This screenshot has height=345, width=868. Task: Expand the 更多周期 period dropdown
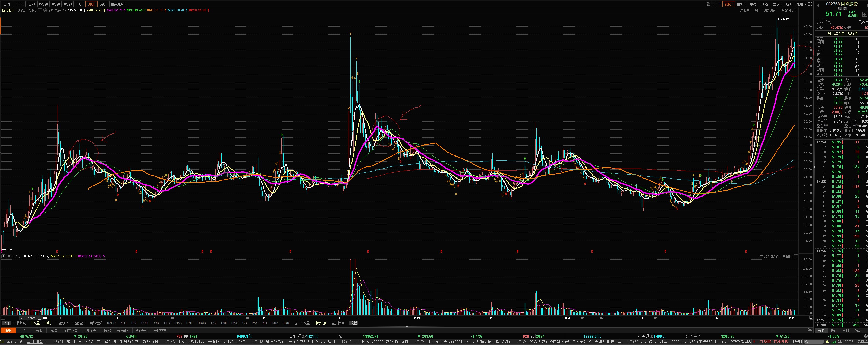tap(118, 4)
